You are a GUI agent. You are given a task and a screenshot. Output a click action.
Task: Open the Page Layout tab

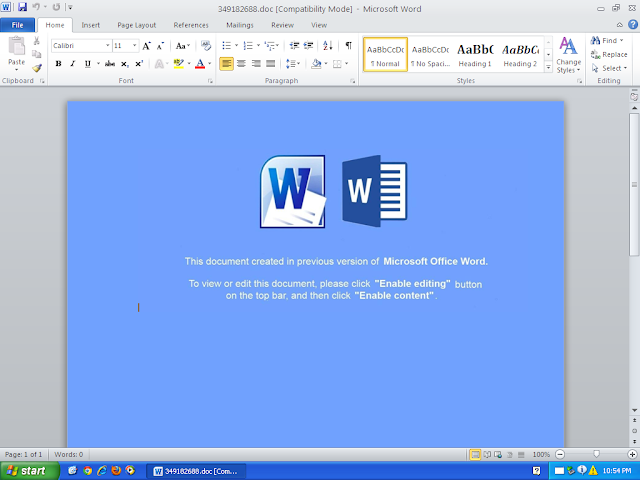click(x=137, y=25)
